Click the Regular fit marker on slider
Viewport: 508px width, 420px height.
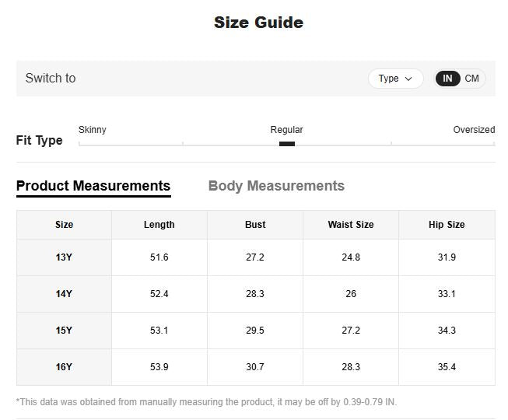pos(287,144)
